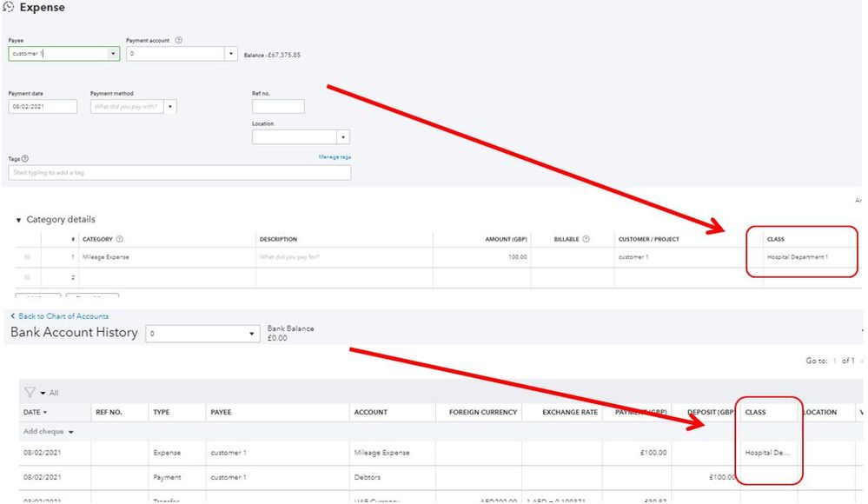Image resolution: width=868 pixels, height=504 pixels.
Task: Click the LOCATION column header
Action: (820, 412)
